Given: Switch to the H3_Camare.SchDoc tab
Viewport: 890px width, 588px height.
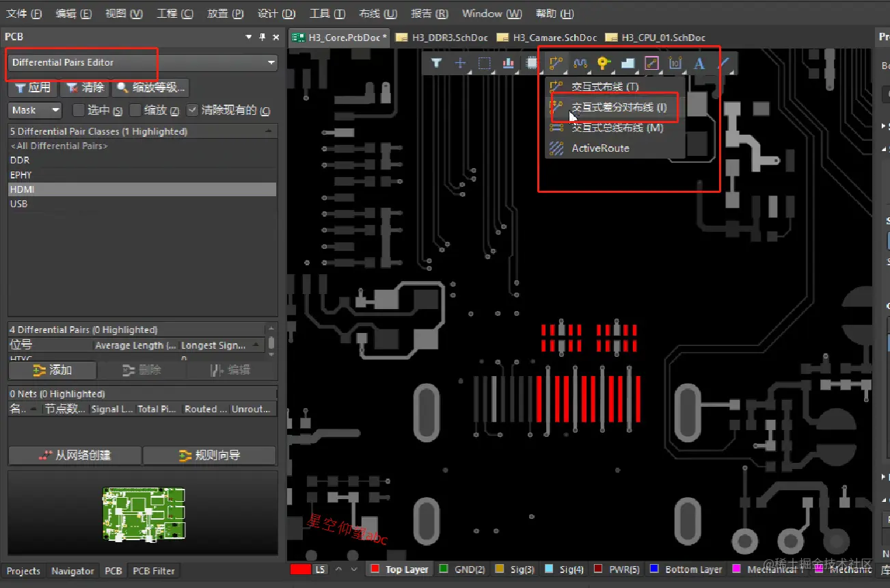Looking at the screenshot, I should tap(547, 38).
